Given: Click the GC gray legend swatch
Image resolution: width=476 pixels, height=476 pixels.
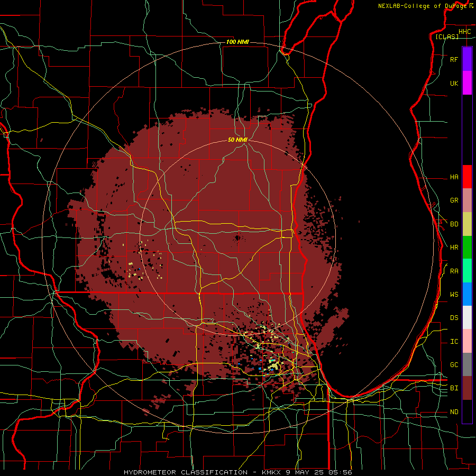Looking at the screenshot, I should point(467,364).
